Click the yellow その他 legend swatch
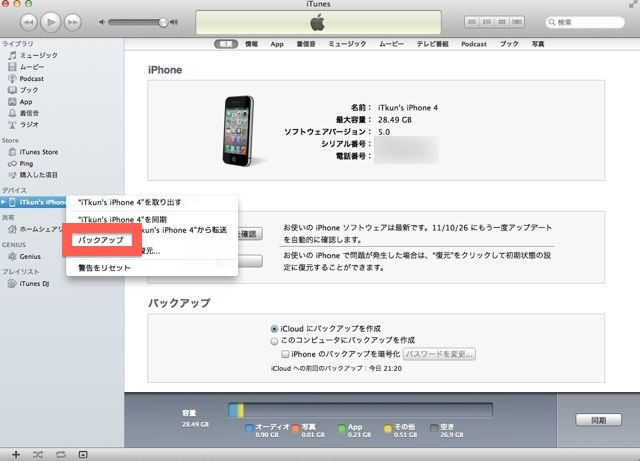This screenshot has width=640, height=461. [388, 428]
